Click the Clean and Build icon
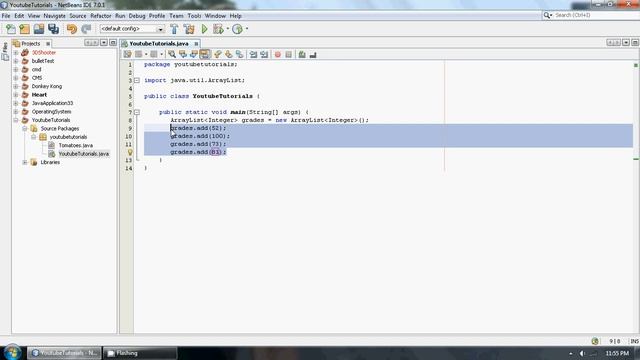The width and height of the screenshot is (640, 360). point(189,29)
